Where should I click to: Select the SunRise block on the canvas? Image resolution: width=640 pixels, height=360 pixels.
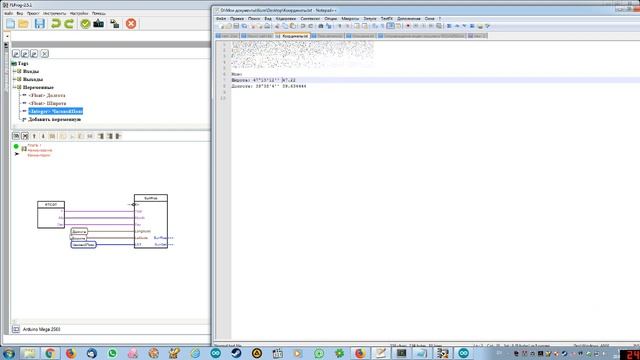click(x=151, y=221)
